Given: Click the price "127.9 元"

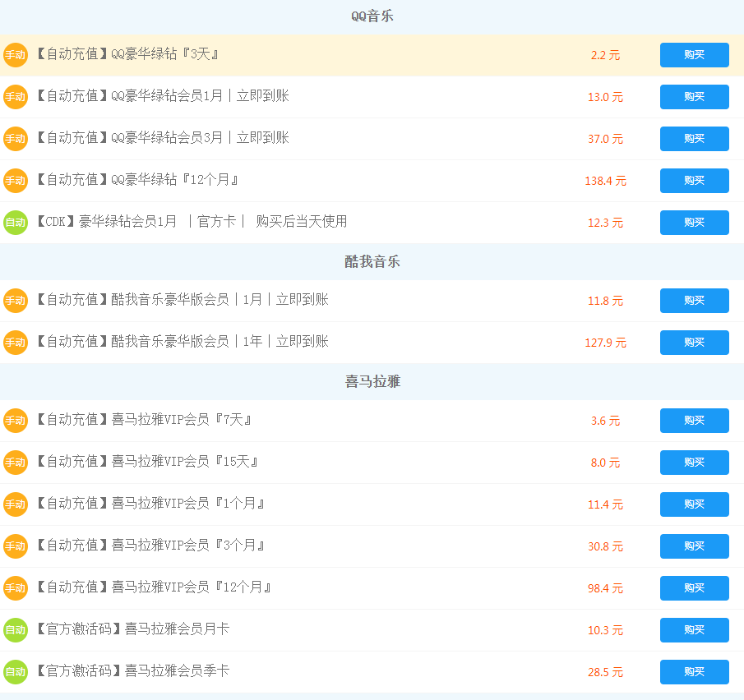Looking at the screenshot, I should pos(605,343).
